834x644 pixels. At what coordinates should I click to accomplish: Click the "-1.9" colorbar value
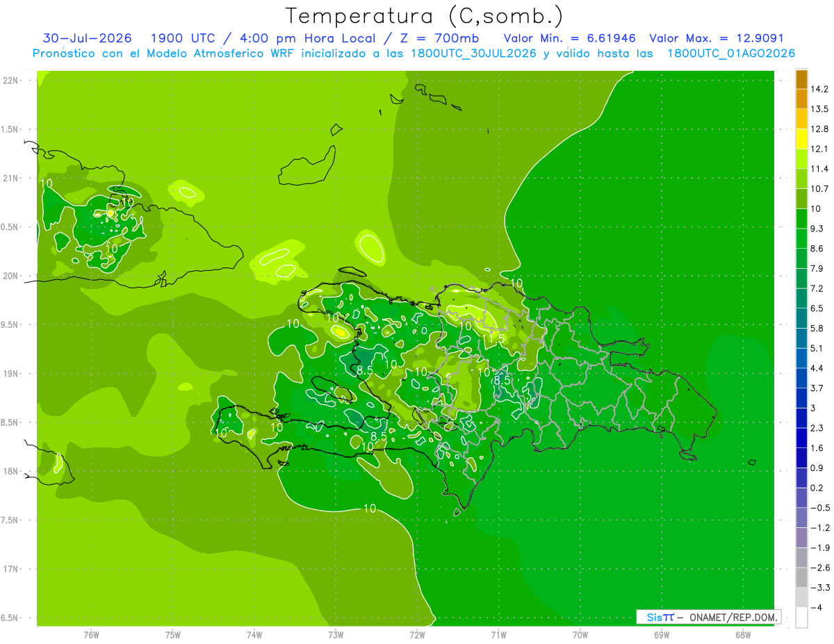coord(820,547)
